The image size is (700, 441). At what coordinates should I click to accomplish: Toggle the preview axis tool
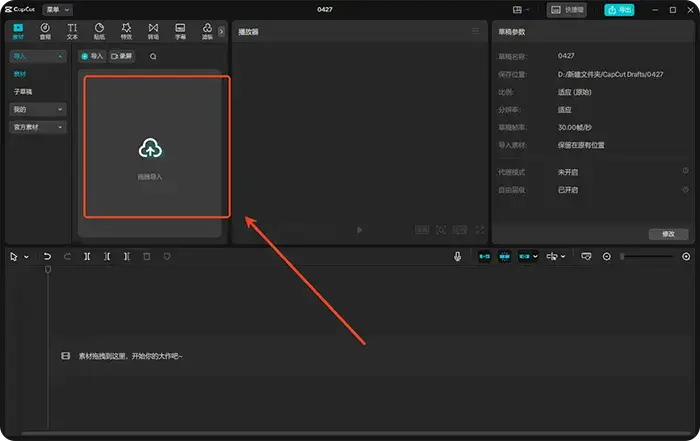tap(552, 256)
